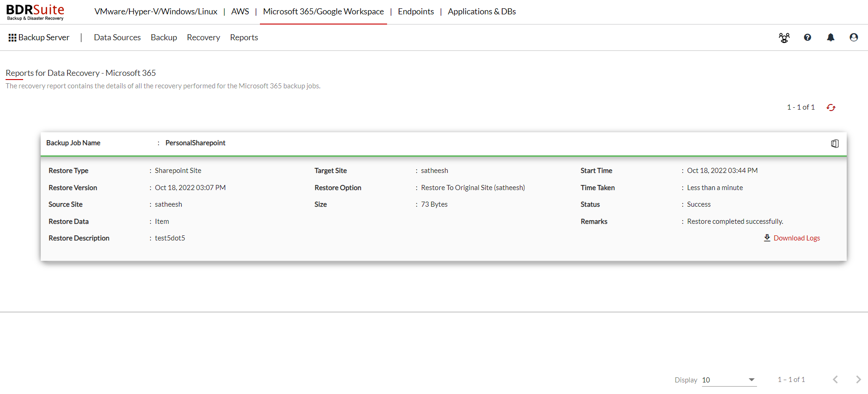The width and height of the screenshot is (868, 394).
Task: Switch to the Endpoints tab
Action: pyautogui.click(x=416, y=12)
